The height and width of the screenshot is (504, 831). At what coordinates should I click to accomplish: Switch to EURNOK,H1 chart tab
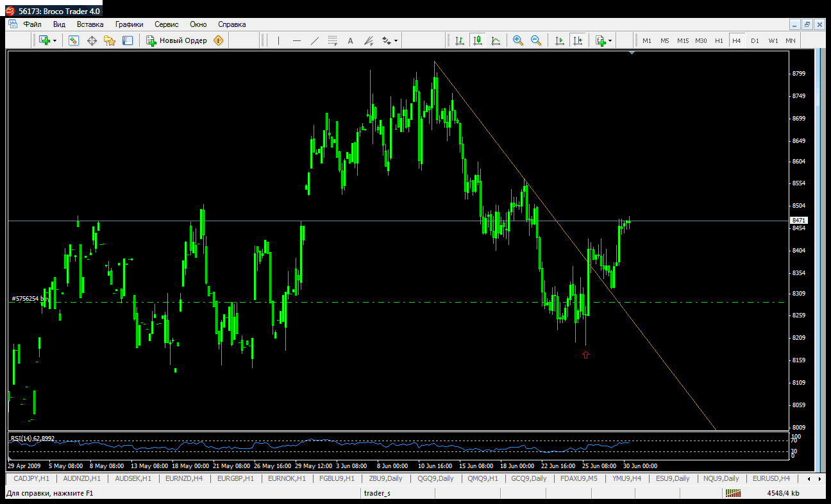[x=287, y=478]
